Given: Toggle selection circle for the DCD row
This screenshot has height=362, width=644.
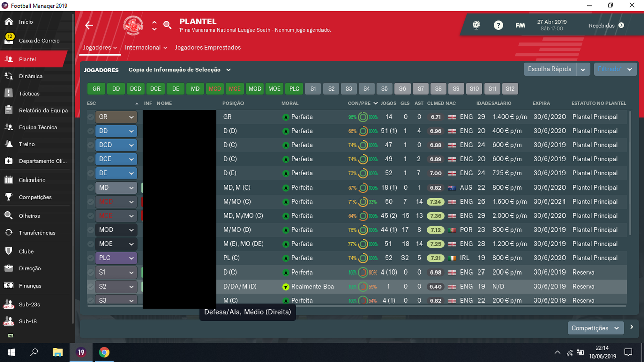Looking at the screenshot, I should pyautogui.click(x=90, y=145).
